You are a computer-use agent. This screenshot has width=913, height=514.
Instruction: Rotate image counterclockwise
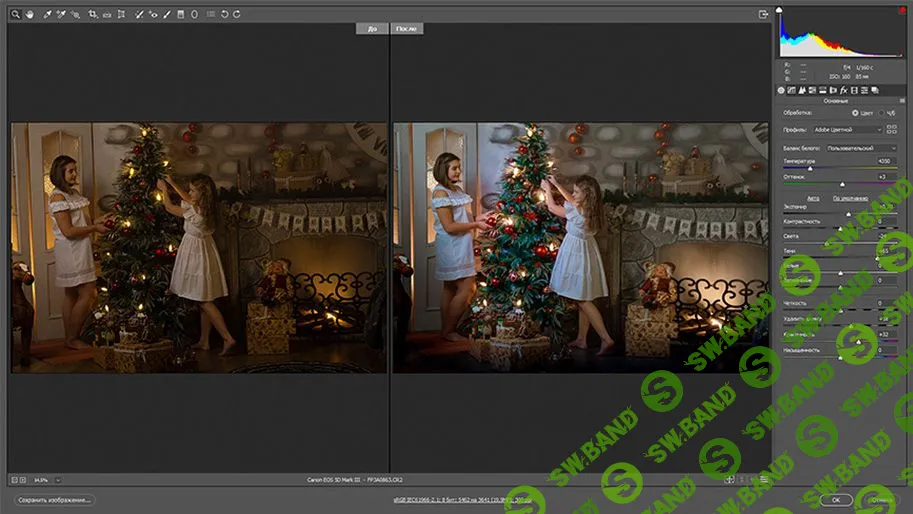[x=224, y=14]
